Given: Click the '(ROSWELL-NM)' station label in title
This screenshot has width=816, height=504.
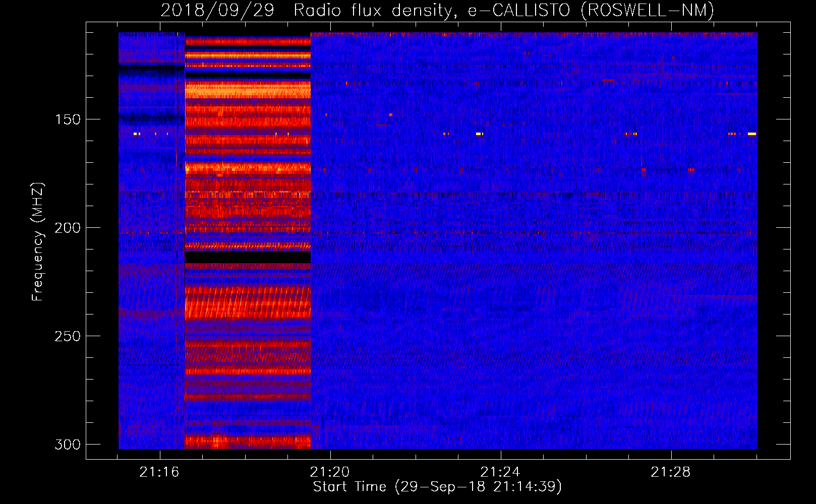Looking at the screenshot, I should 648,10.
